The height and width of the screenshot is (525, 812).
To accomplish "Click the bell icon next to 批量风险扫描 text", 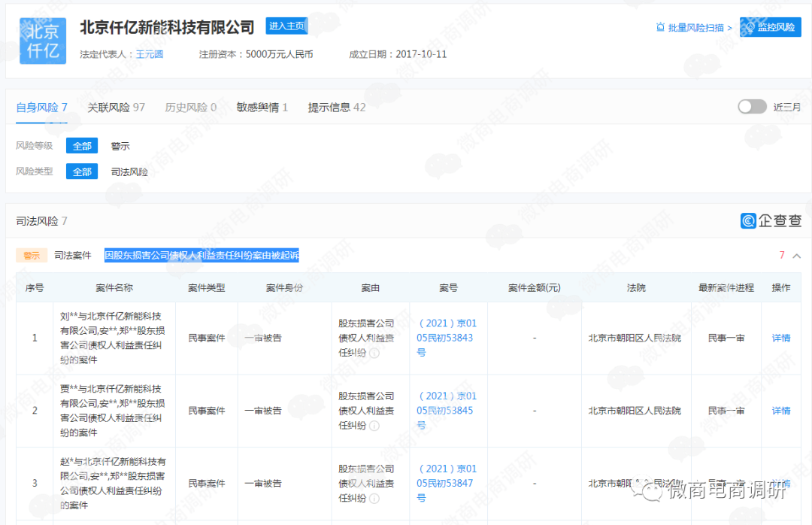I will click(660, 26).
